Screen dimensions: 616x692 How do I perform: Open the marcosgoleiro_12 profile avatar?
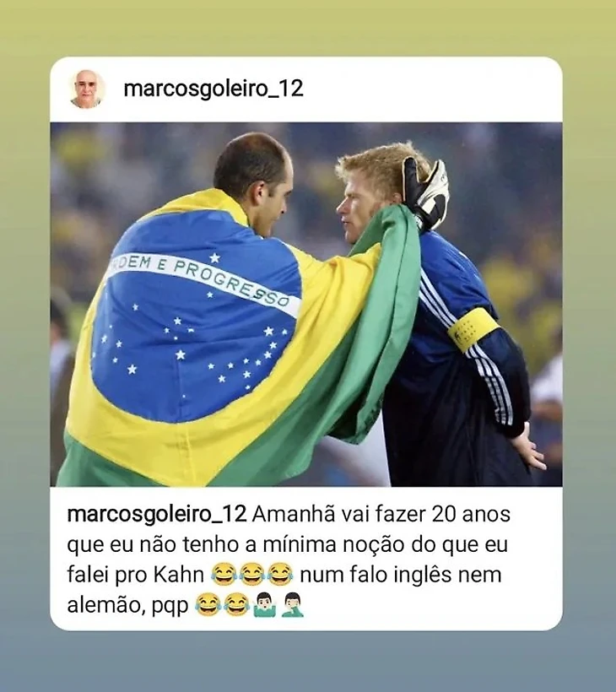(x=88, y=89)
